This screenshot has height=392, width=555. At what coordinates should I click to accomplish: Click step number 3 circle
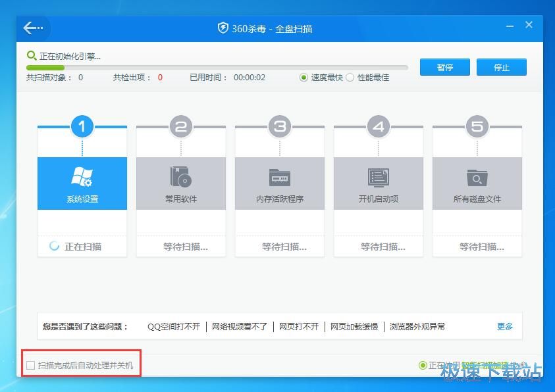pos(280,126)
